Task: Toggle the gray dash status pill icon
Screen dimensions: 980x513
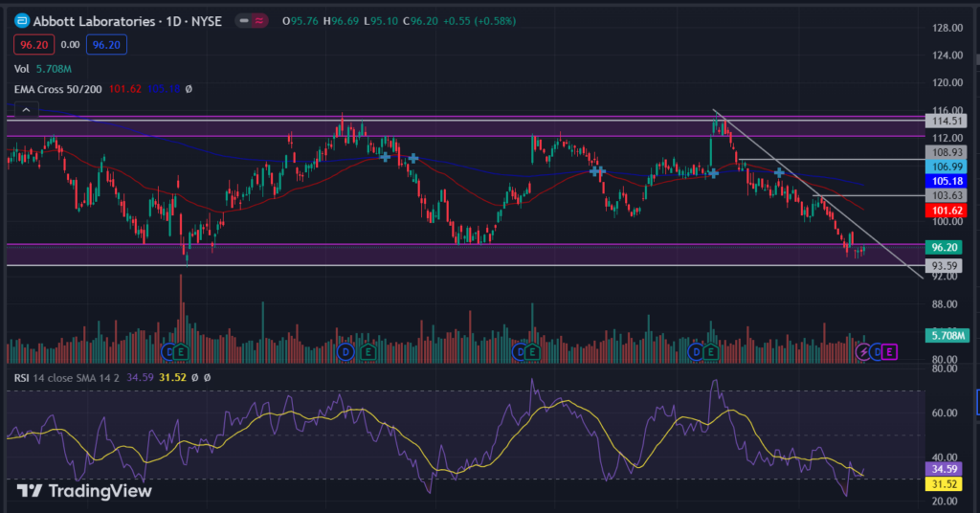Action: (244, 21)
